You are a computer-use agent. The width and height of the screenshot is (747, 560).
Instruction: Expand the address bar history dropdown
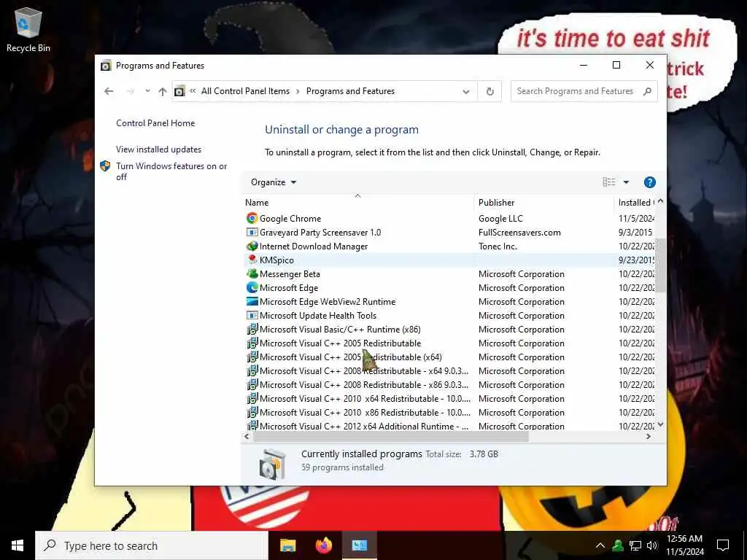point(466,91)
